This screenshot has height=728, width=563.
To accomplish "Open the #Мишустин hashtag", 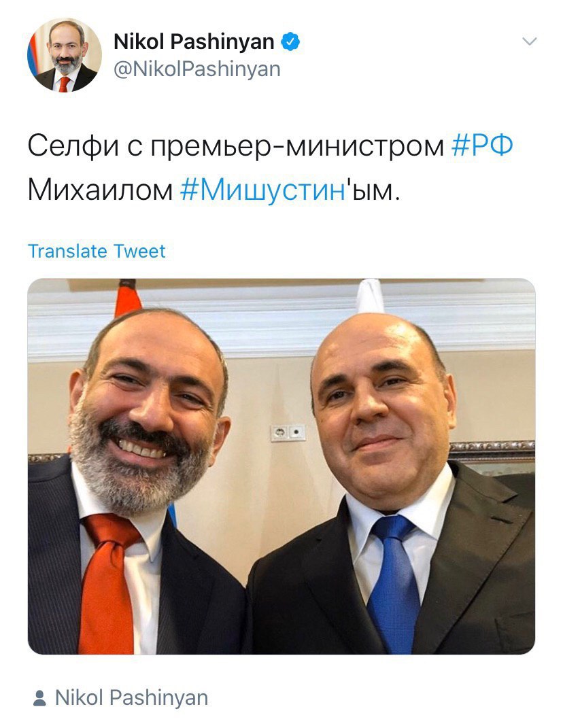I will [x=262, y=190].
